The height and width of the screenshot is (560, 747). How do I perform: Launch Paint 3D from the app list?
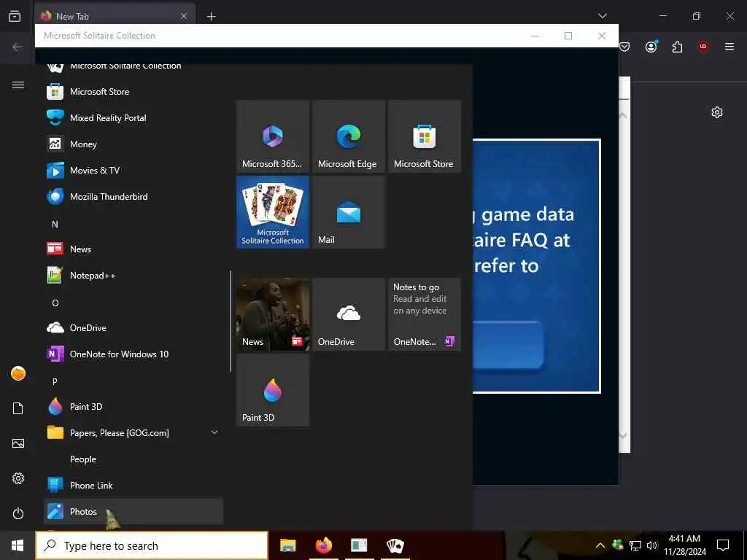point(133,406)
